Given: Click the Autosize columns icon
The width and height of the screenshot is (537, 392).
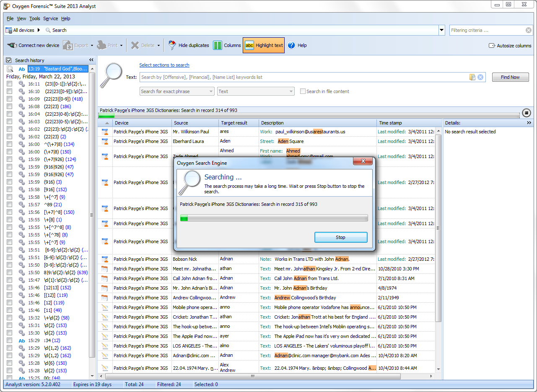Looking at the screenshot, I should pos(492,46).
